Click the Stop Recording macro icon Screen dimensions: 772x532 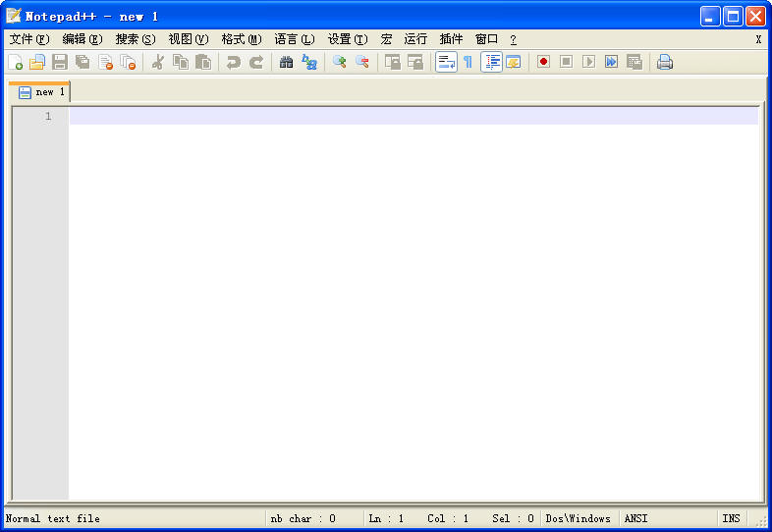[x=566, y=62]
